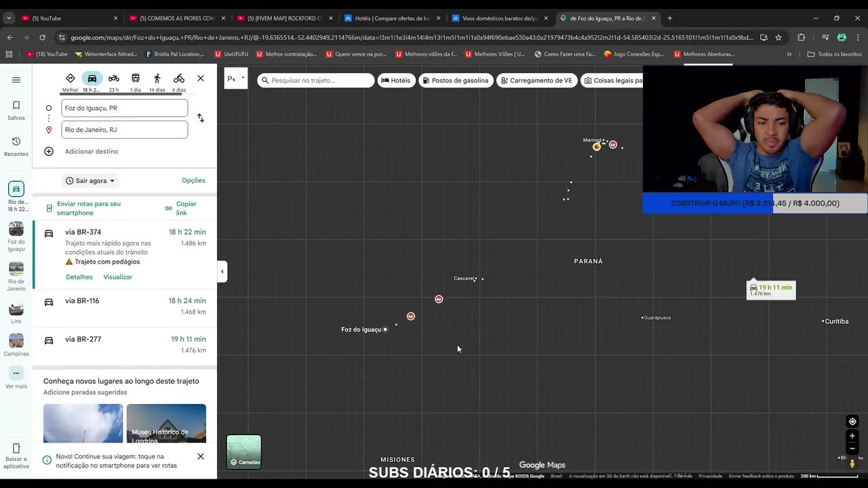Viewport: 868px width, 488px height.
Task: Close the directions panel with X
Action: [x=201, y=79]
